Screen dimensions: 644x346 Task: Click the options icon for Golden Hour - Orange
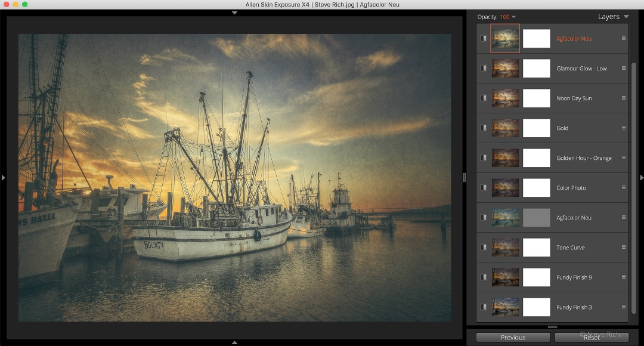coord(624,157)
